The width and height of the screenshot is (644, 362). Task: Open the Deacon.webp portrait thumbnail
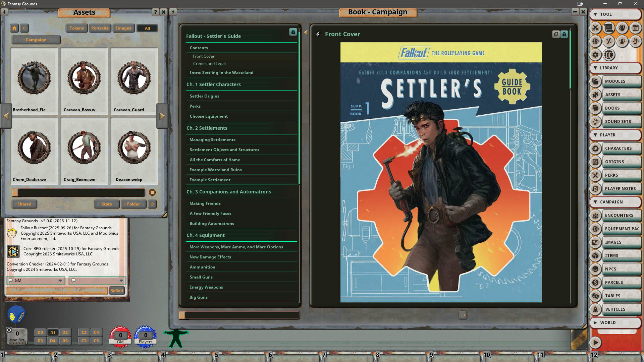pyautogui.click(x=134, y=147)
